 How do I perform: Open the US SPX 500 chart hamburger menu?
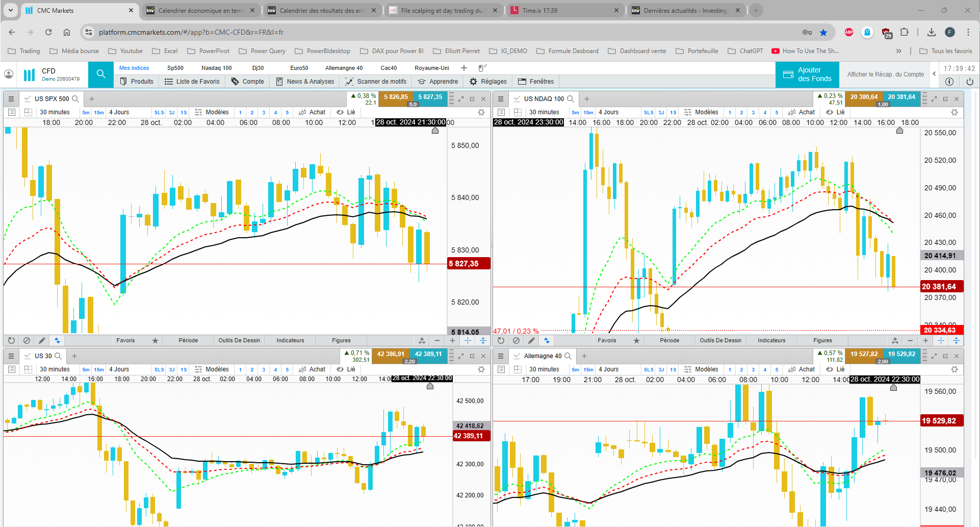pyautogui.click(x=11, y=99)
